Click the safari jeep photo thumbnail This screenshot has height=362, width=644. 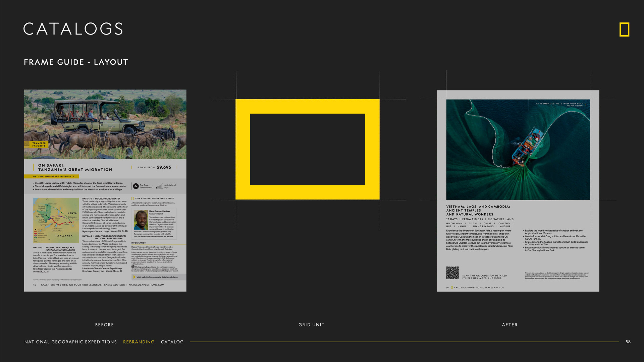105,124
